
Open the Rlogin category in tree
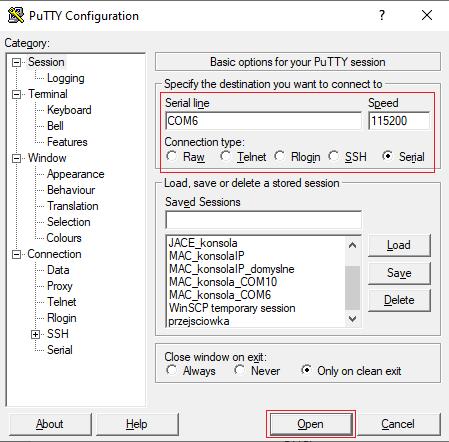[62, 318]
